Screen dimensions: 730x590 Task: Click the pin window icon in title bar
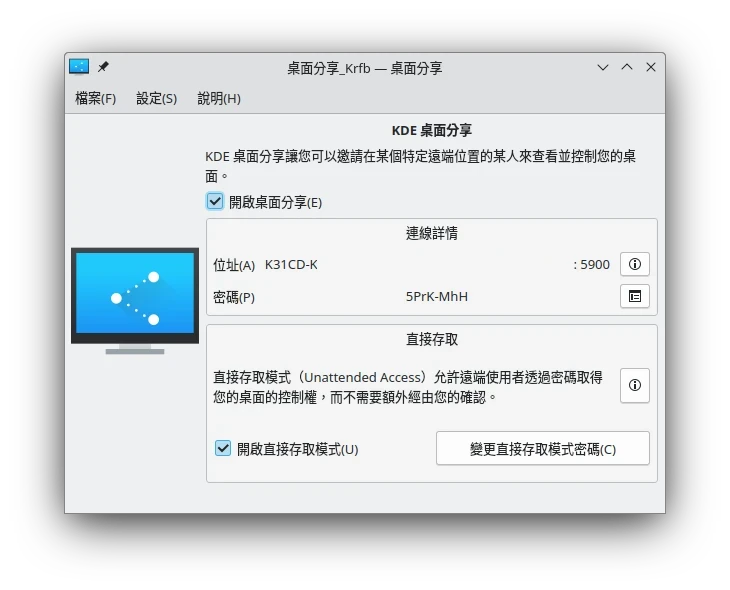tap(103, 67)
